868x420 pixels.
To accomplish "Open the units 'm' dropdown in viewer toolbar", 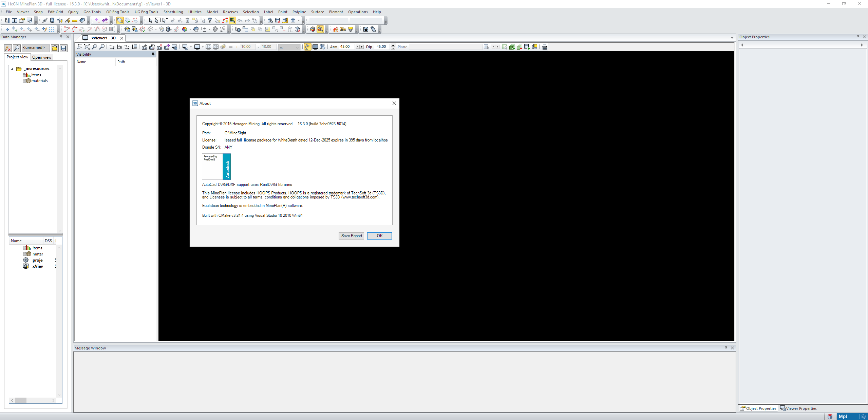I will click(x=289, y=47).
